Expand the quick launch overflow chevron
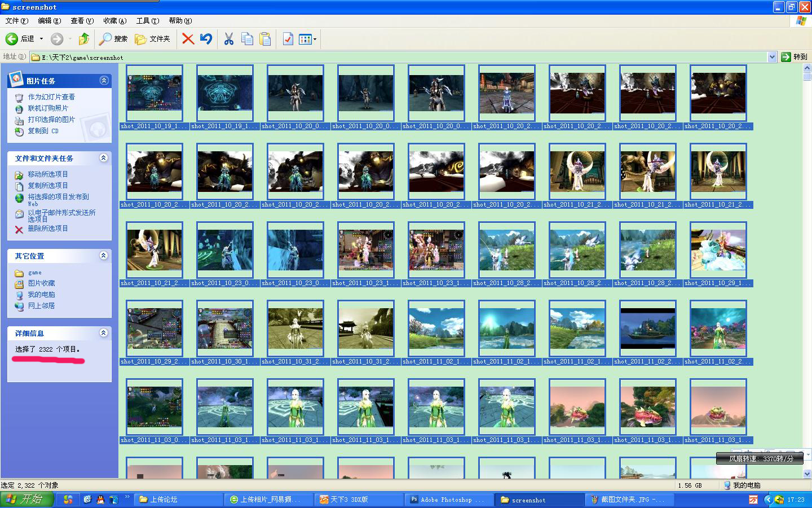Viewport: 812px width, 508px height. [127, 497]
